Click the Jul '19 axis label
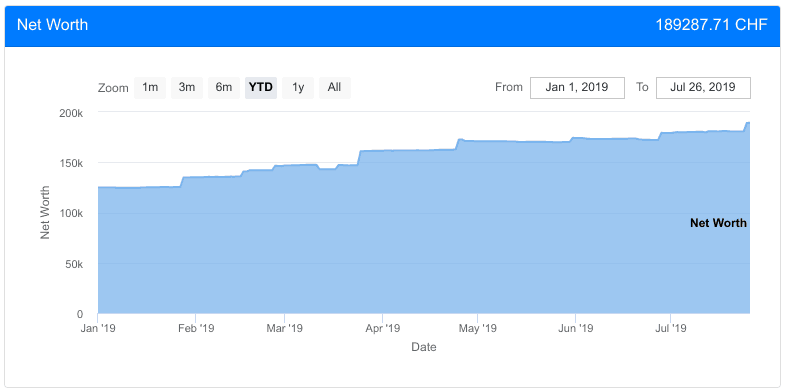The image size is (785, 392). point(670,329)
